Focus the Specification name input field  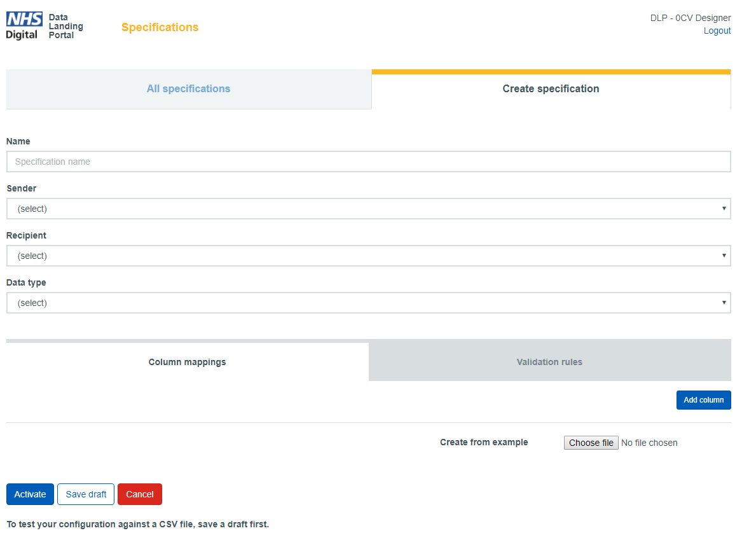[x=368, y=162]
